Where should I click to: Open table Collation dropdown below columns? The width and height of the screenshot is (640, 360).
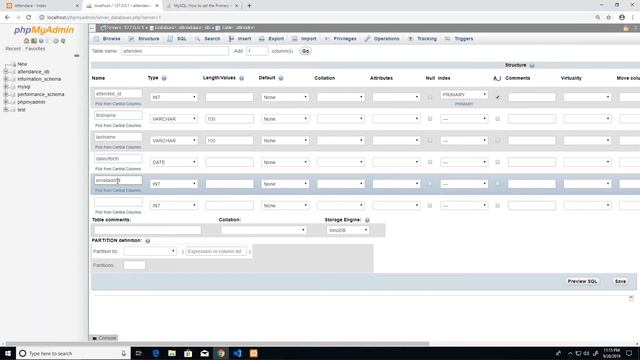coord(263,230)
